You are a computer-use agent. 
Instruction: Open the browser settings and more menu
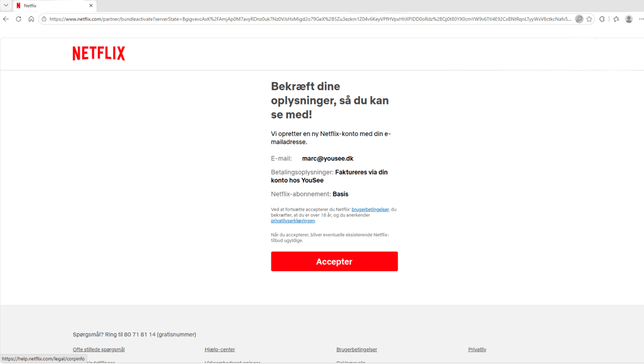click(641, 19)
